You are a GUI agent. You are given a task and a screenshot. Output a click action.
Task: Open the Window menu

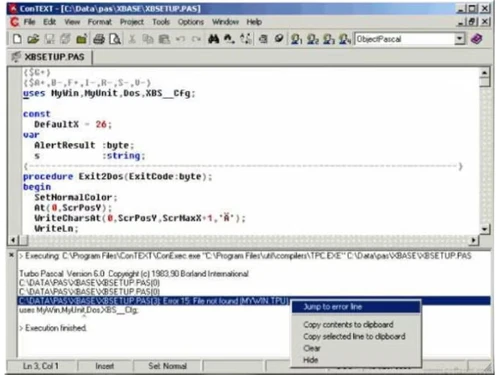click(x=225, y=22)
